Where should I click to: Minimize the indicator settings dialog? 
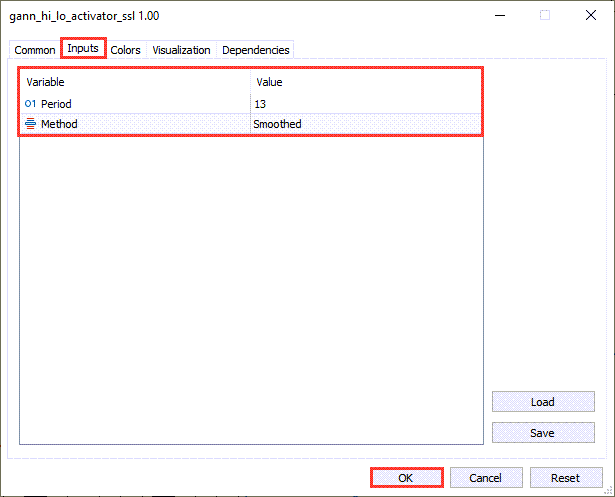click(x=500, y=15)
